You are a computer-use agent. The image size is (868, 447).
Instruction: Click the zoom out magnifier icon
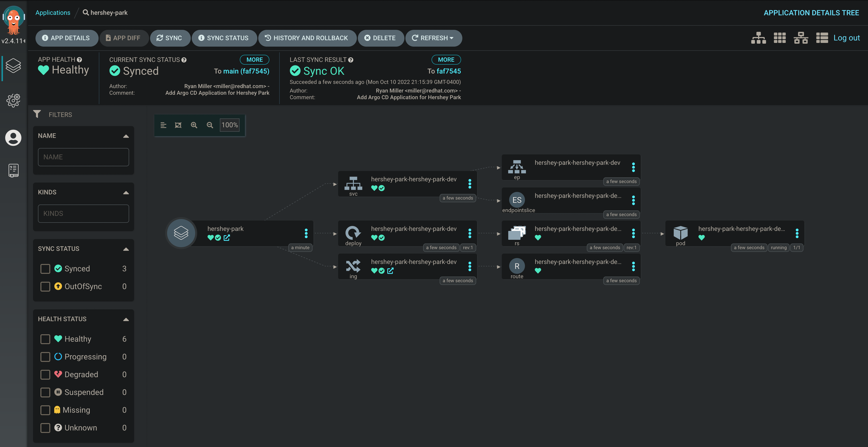point(210,125)
